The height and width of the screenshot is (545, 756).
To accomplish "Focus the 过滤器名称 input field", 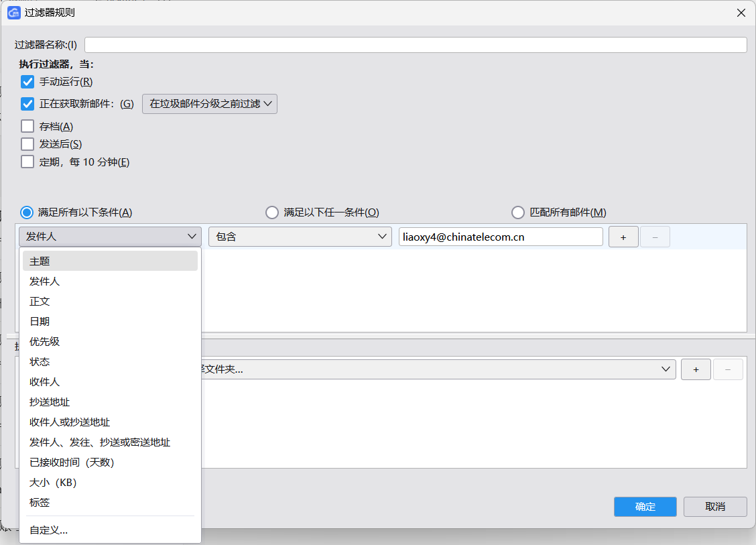I will [416, 45].
